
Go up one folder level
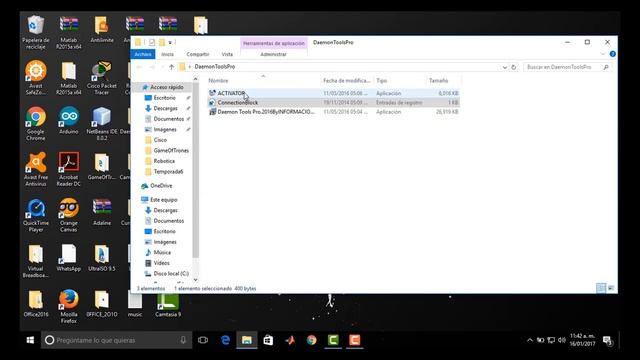[x=171, y=67]
